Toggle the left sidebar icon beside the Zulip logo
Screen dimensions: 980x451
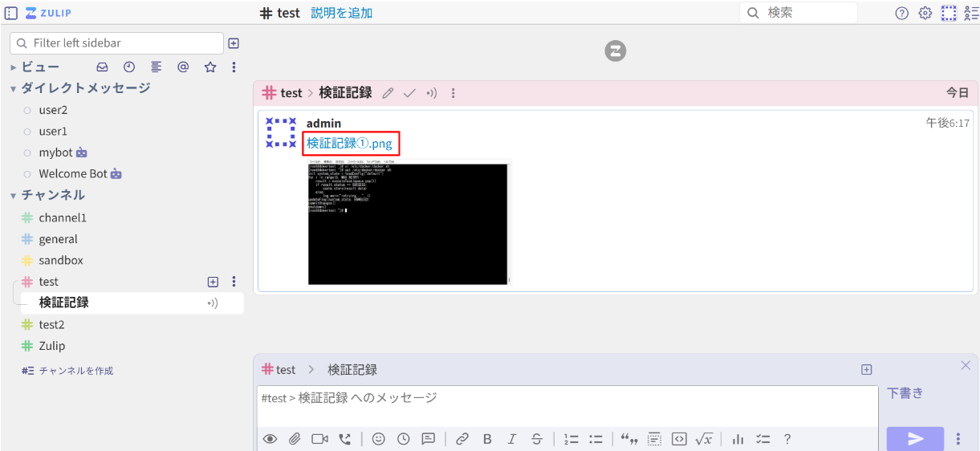pos(10,13)
